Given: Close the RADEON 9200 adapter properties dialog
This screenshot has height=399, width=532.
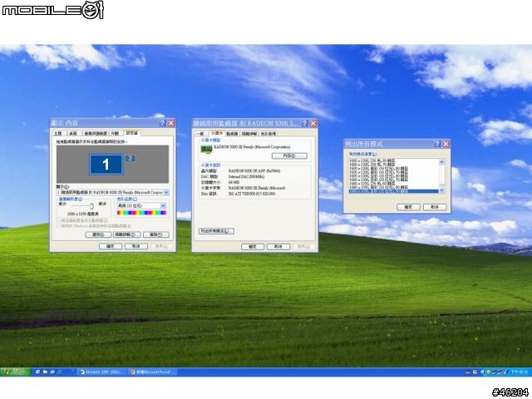Looking at the screenshot, I should pos(313,123).
